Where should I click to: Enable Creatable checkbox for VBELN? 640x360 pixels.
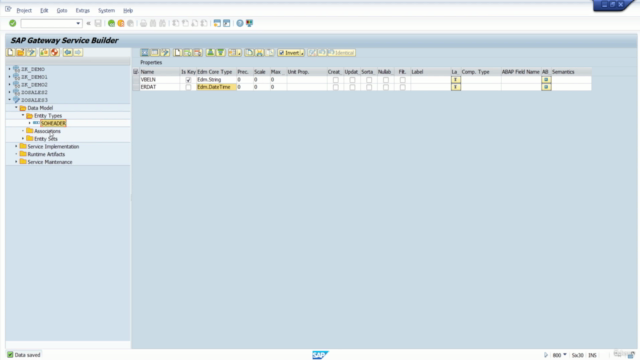coord(336,80)
